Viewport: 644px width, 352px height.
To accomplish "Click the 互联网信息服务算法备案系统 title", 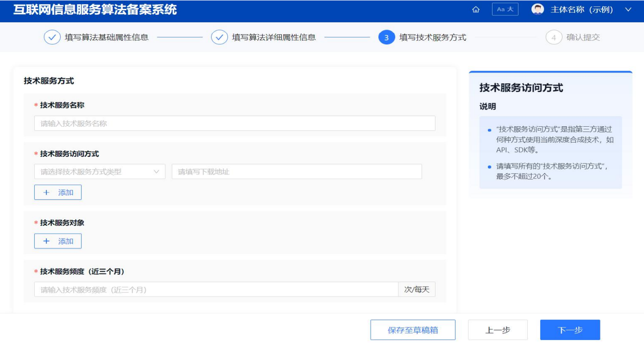I will coord(95,9).
